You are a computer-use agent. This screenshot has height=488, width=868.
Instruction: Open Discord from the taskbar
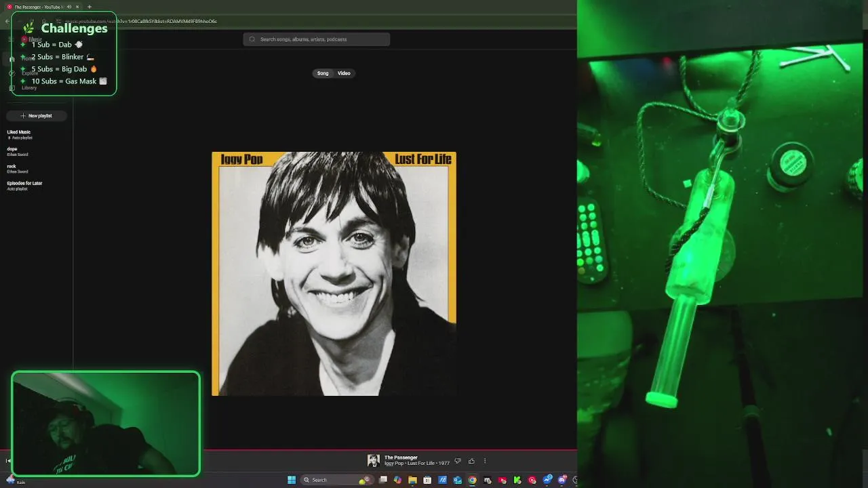562,480
